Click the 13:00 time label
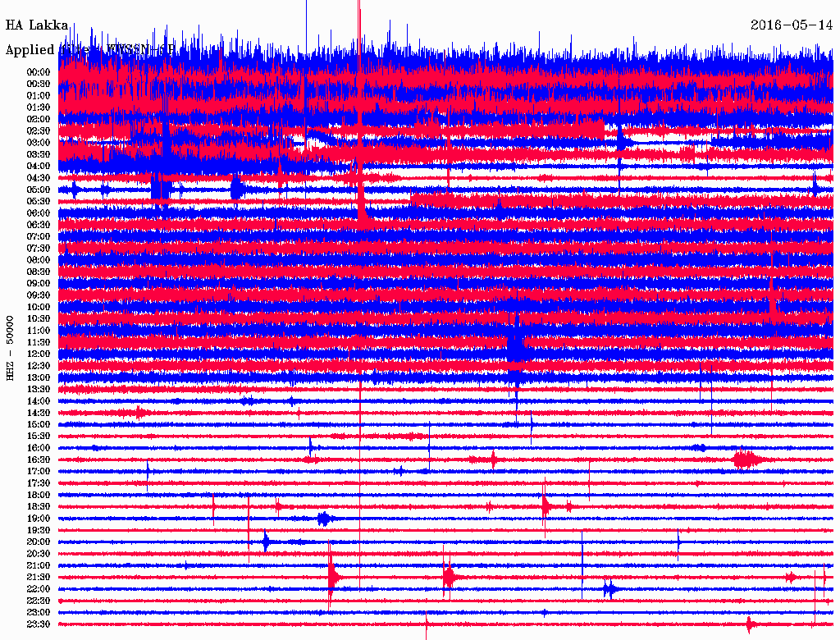840x640 pixels. (x=39, y=378)
